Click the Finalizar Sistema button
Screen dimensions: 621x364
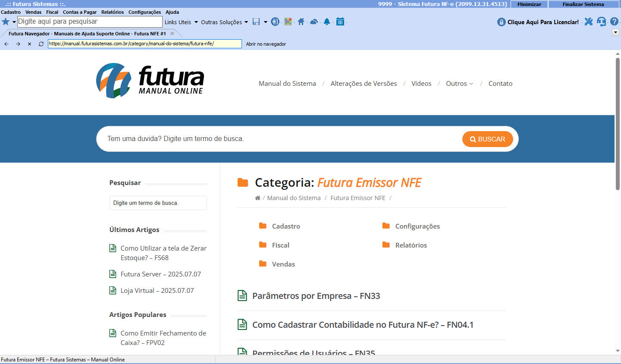coord(583,4)
